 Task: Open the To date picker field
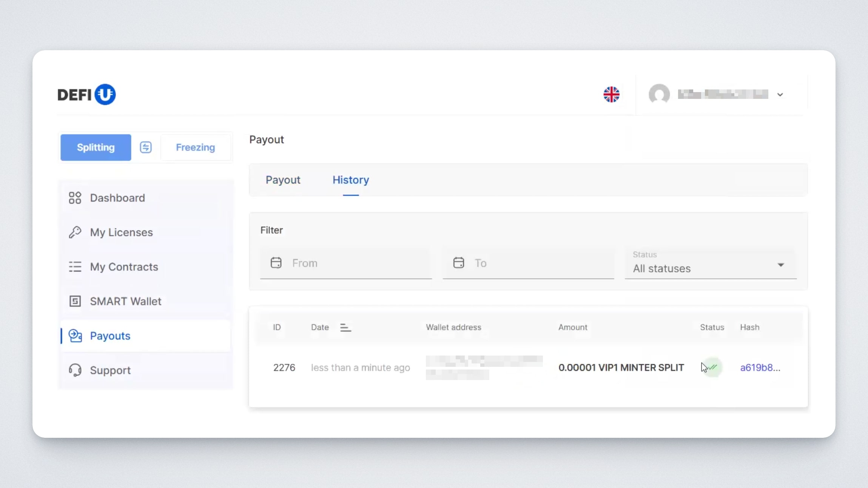[x=528, y=263]
